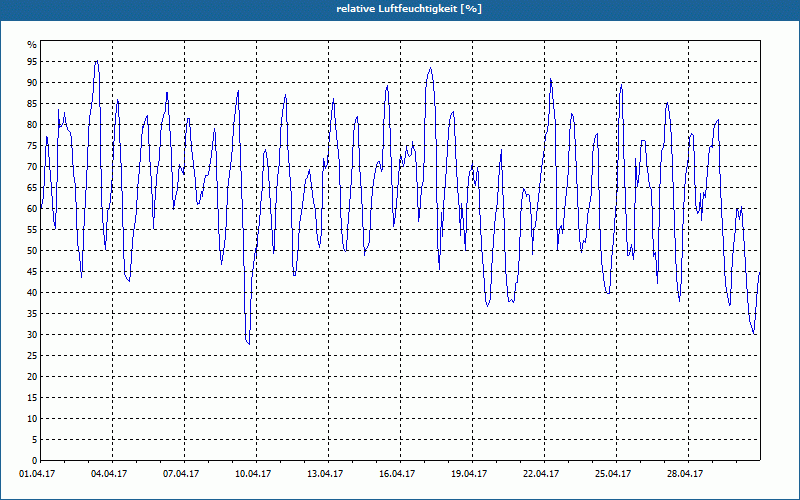The height and width of the screenshot is (500, 800).
Task: Click the y-axis value 90
Action: tap(32, 83)
